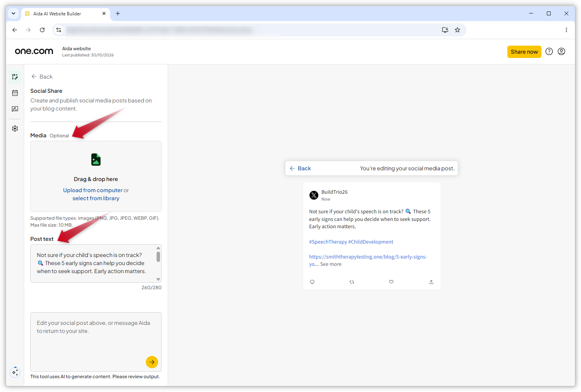
Task: Click the image file icon in dropzone
Action: (x=96, y=160)
